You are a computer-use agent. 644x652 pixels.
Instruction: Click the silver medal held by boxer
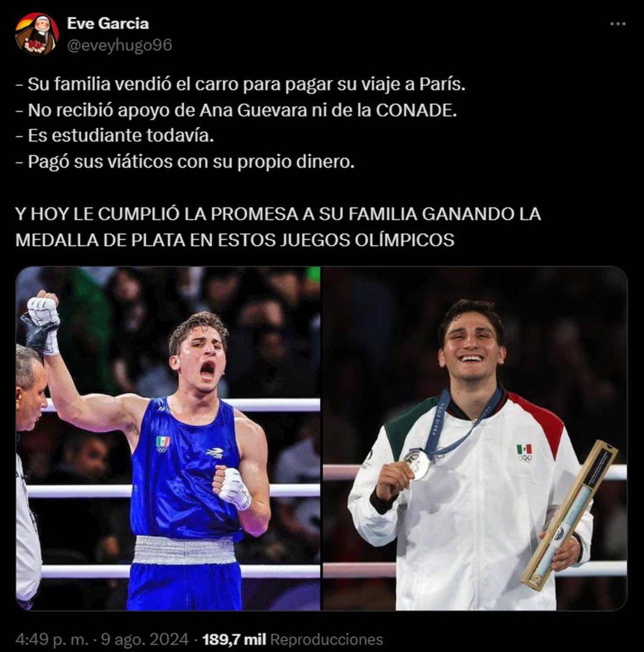tap(417, 464)
